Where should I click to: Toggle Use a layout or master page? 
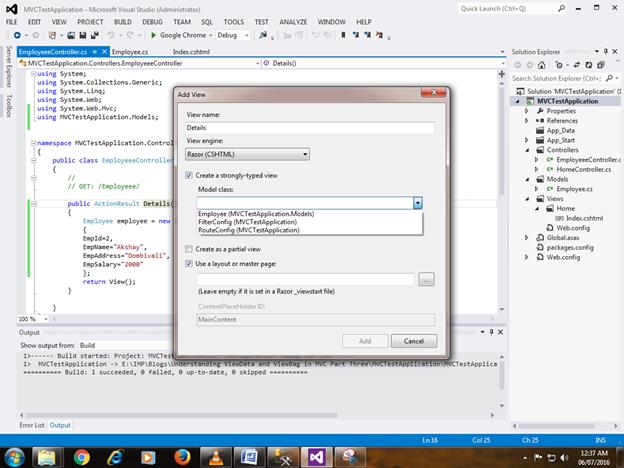coord(190,262)
